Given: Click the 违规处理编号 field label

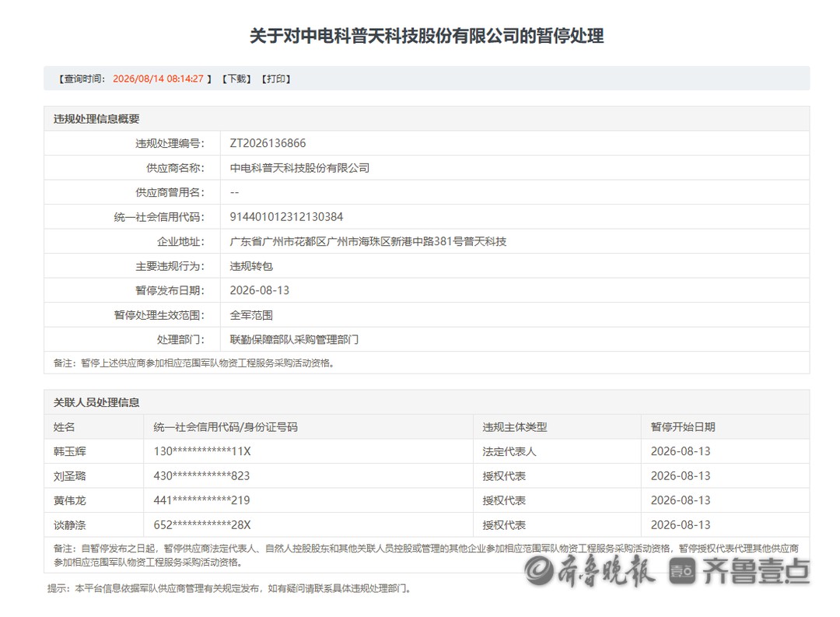Looking at the screenshot, I should [x=170, y=144].
